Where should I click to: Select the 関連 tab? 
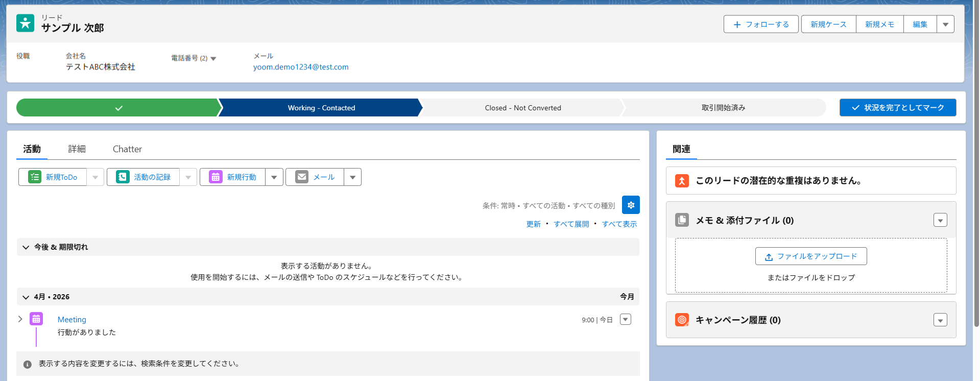pyautogui.click(x=681, y=149)
